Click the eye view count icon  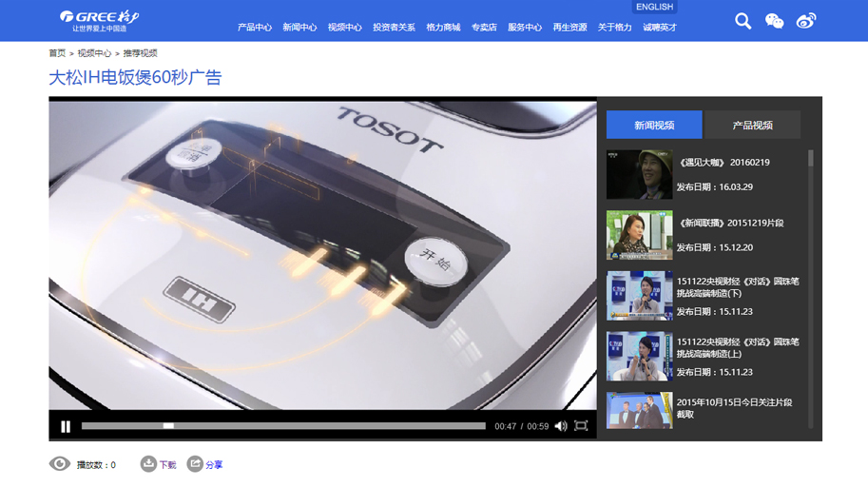[60, 463]
